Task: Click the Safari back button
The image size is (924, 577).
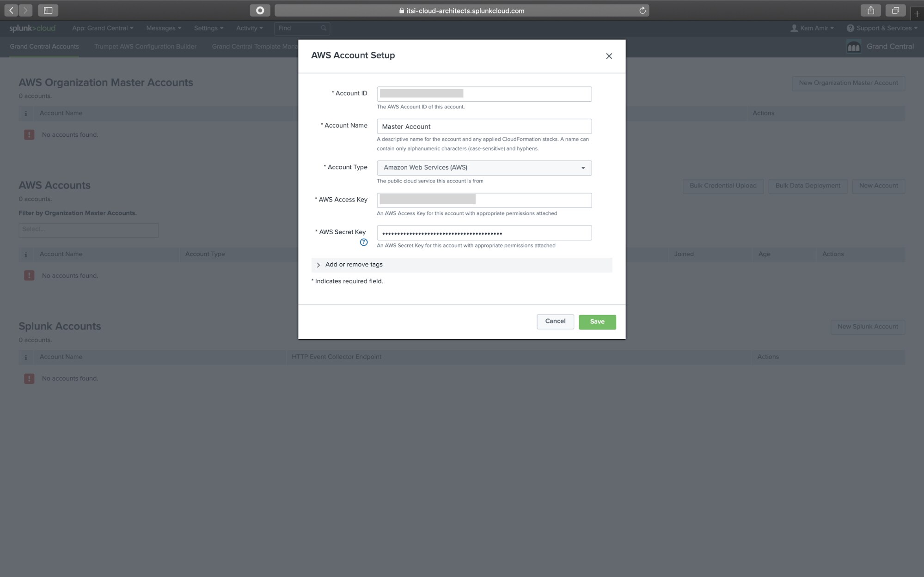Action: pos(11,10)
